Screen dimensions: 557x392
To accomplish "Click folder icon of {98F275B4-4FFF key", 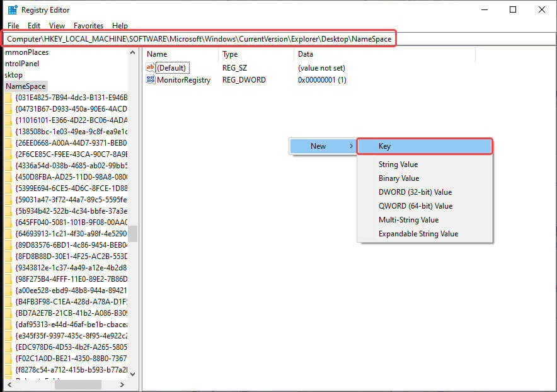I will (x=9, y=279).
